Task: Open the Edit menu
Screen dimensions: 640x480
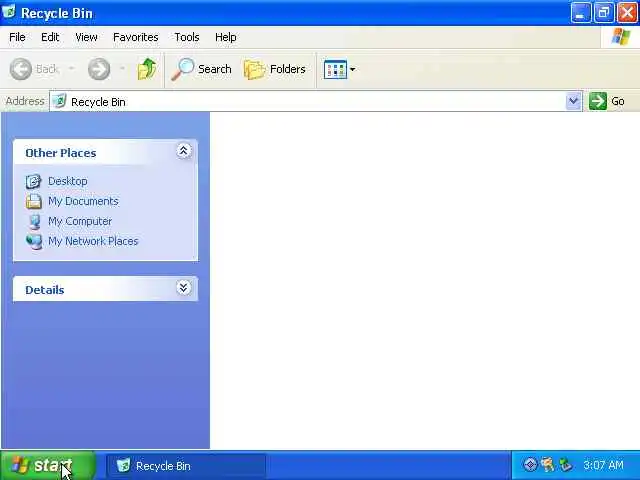Action: pos(50,37)
